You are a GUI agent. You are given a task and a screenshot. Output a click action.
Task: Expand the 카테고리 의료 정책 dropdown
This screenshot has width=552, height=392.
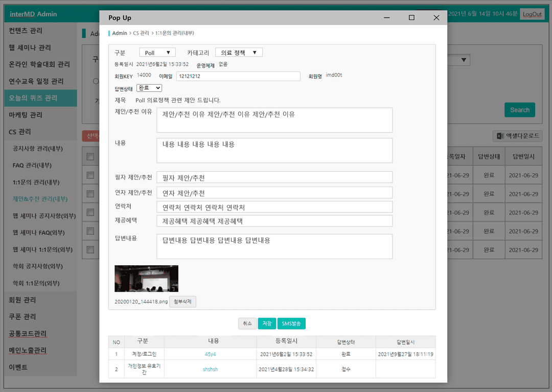(239, 53)
